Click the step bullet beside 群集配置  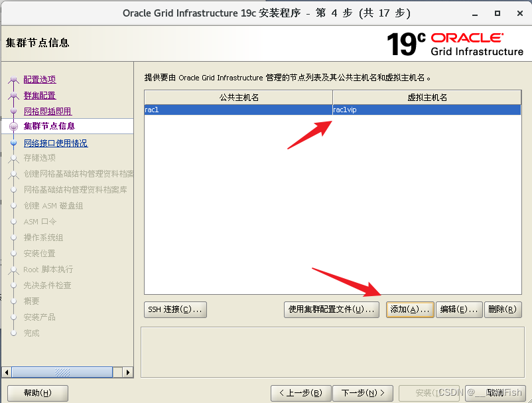coord(13,96)
